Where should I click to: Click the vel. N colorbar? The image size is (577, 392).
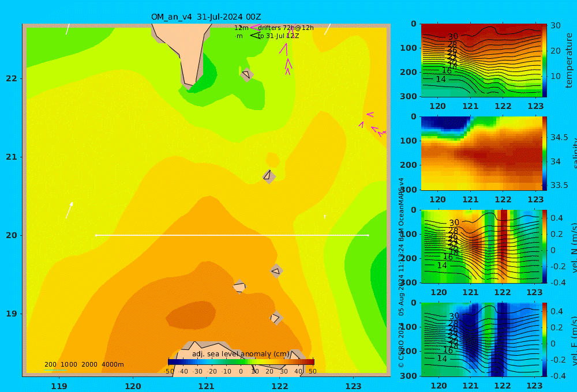545,246
